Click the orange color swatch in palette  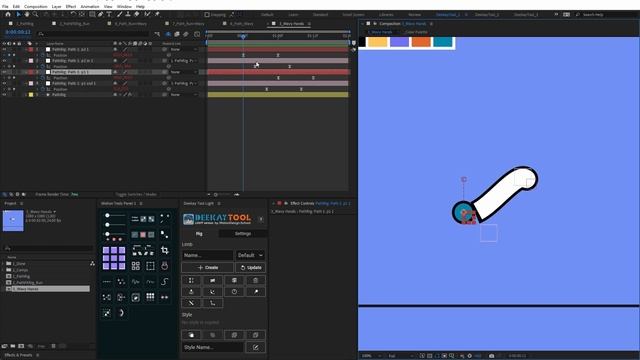421,42
